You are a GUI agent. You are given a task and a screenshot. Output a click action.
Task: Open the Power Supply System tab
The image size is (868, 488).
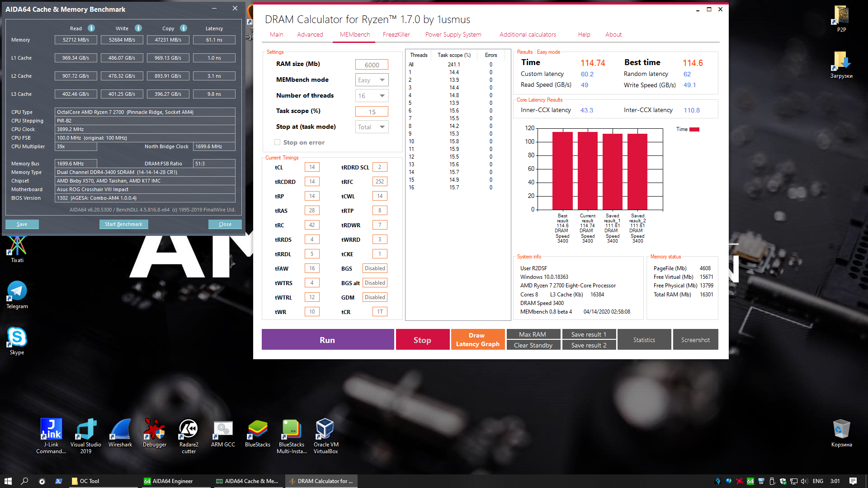coord(453,34)
